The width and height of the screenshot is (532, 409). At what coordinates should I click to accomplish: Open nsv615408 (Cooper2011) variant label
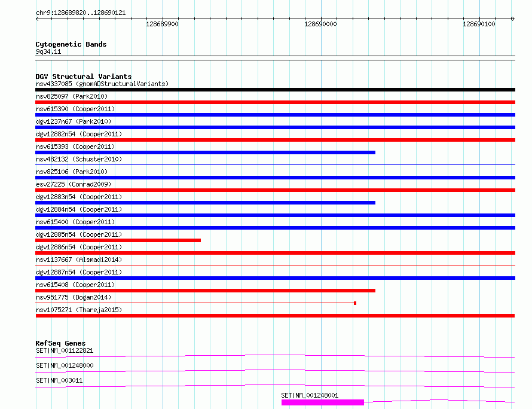(x=75, y=285)
